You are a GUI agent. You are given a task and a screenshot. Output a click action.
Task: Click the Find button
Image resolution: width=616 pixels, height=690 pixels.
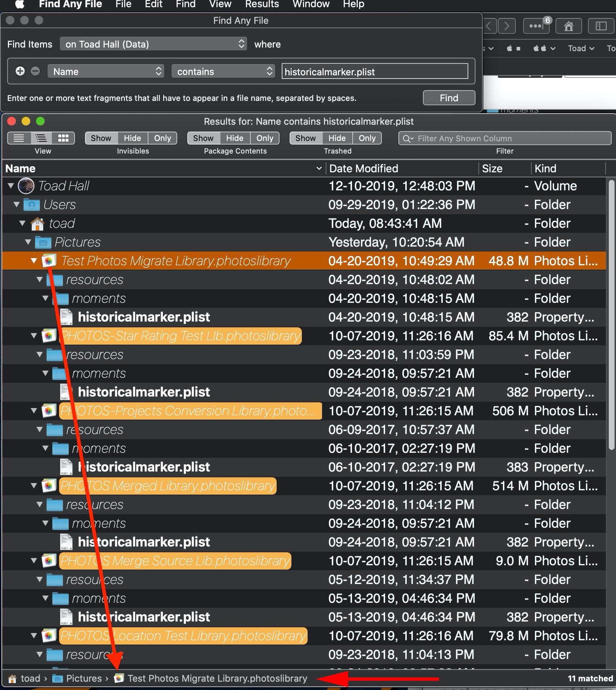449,98
